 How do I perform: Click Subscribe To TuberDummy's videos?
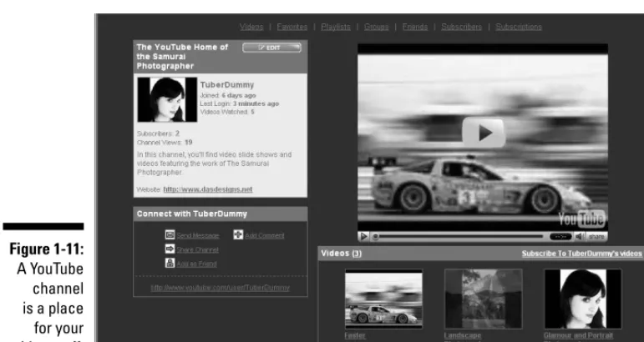pos(581,254)
